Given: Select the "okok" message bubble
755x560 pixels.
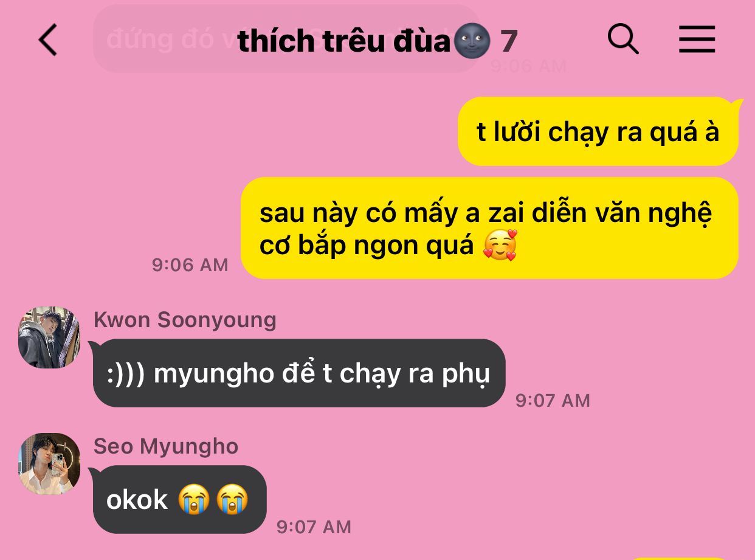Looking at the screenshot, I should point(180,499).
